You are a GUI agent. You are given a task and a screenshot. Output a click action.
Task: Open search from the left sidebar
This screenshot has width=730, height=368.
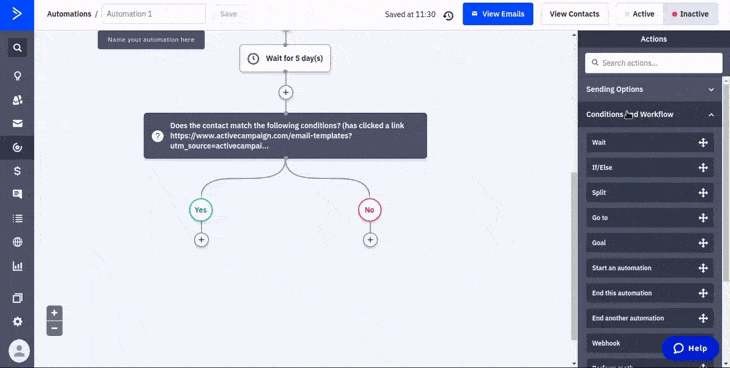[17, 48]
